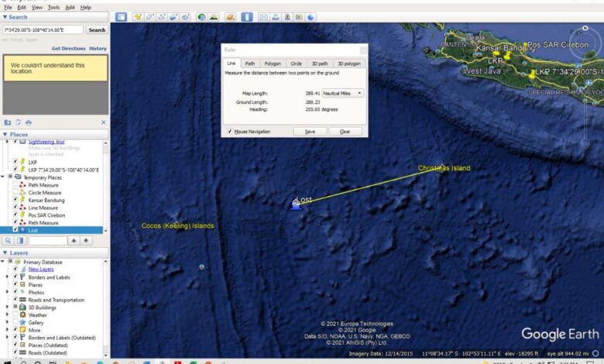Uncheck the Kansar Bandung place checkbox
This screenshot has height=364, width=604.
(x=15, y=200)
